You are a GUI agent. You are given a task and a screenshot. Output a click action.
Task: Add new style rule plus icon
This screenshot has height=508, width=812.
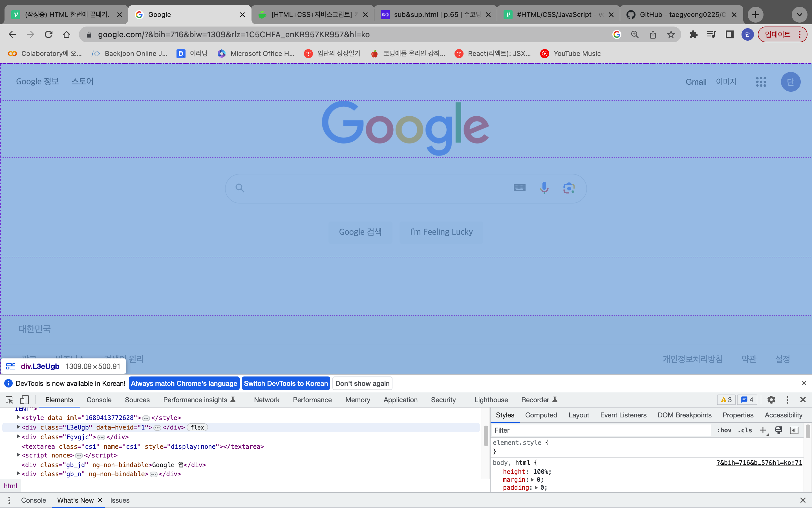[763, 430]
